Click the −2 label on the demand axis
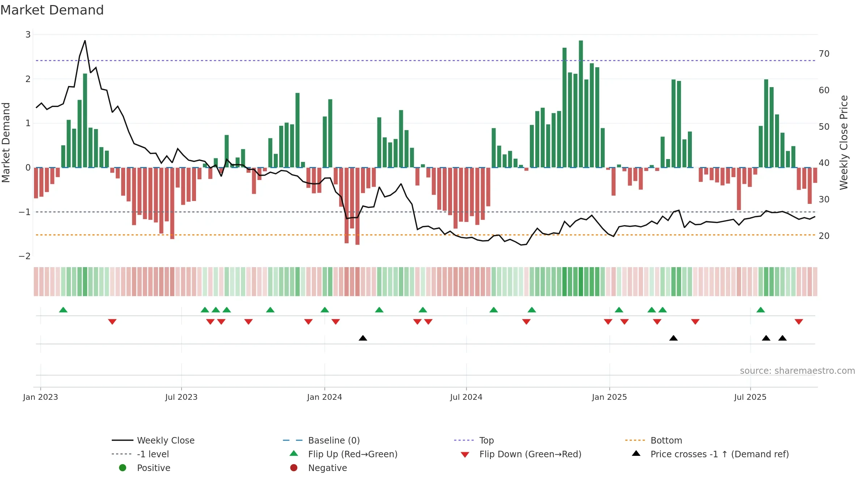This screenshot has height=488, width=868. (25, 256)
